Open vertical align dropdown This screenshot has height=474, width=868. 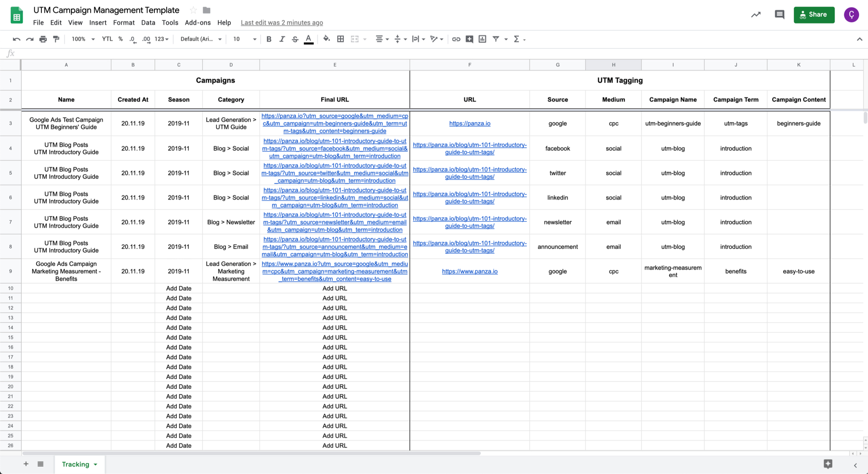coord(400,39)
